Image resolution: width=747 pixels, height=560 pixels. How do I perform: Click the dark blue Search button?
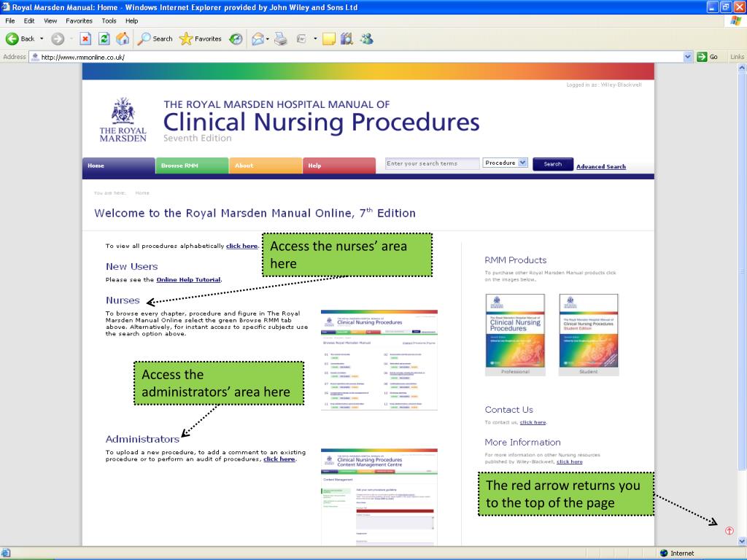553,164
